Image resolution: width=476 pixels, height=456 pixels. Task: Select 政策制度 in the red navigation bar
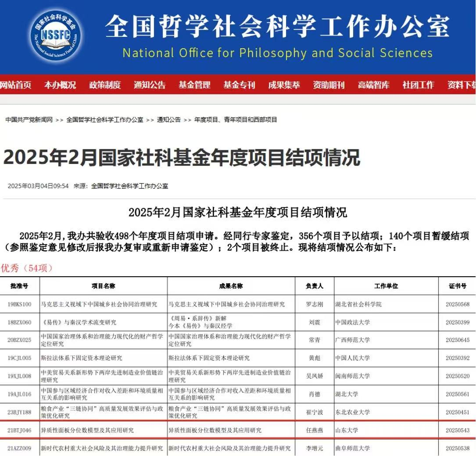pos(105,85)
